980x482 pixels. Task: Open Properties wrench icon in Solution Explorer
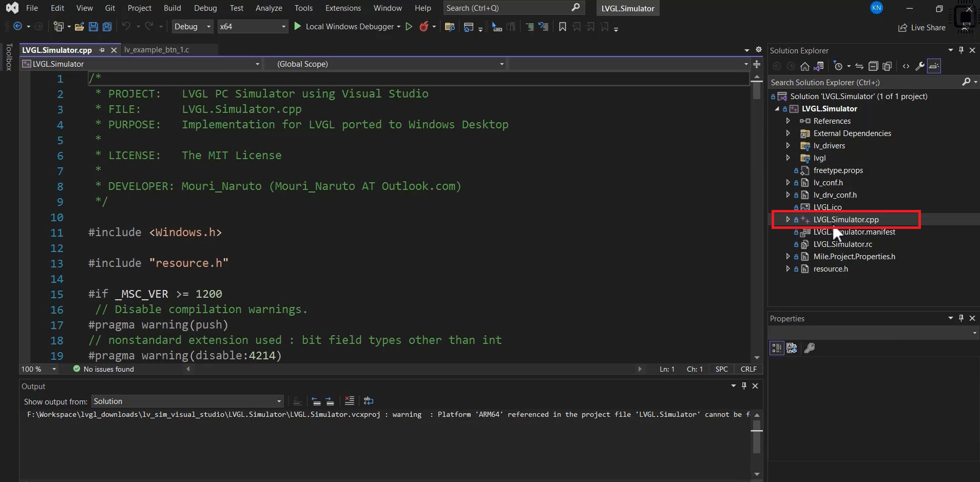pos(920,66)
